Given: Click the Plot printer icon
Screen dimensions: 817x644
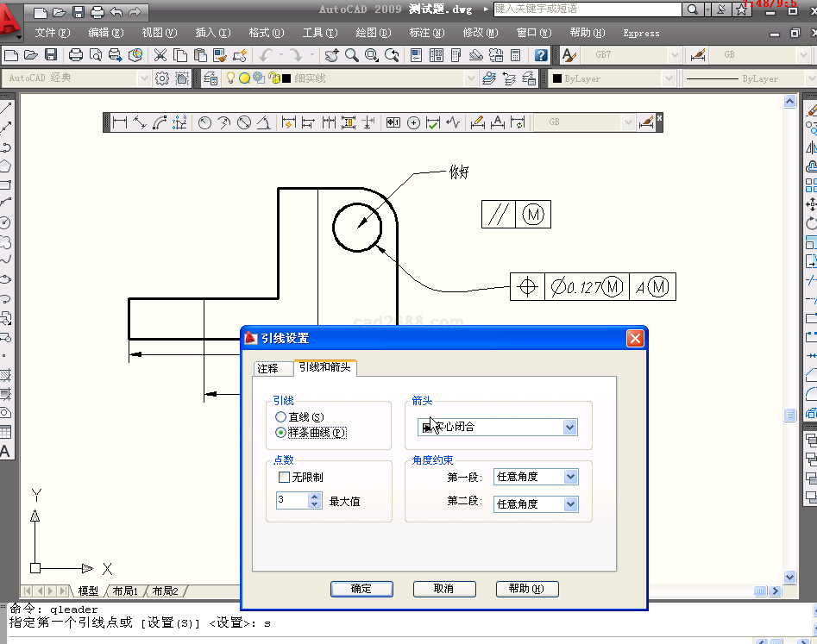Looking at the screenshot, I should (76, 55).
